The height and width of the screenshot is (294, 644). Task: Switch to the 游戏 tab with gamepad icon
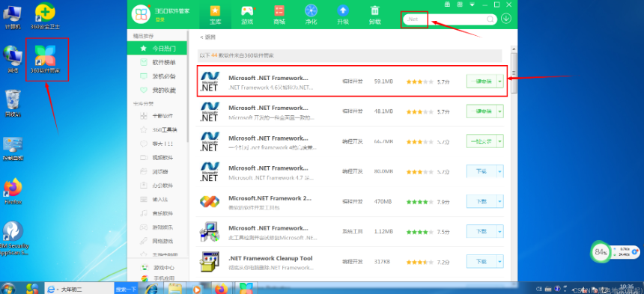[x=247, y=15]
